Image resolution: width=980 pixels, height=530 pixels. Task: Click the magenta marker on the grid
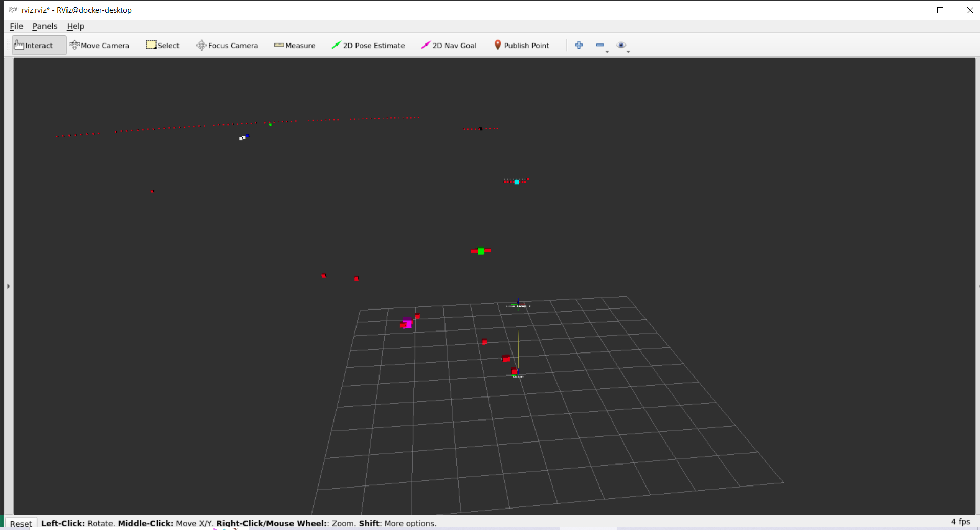pyautogui.click(x=407, y=323)
